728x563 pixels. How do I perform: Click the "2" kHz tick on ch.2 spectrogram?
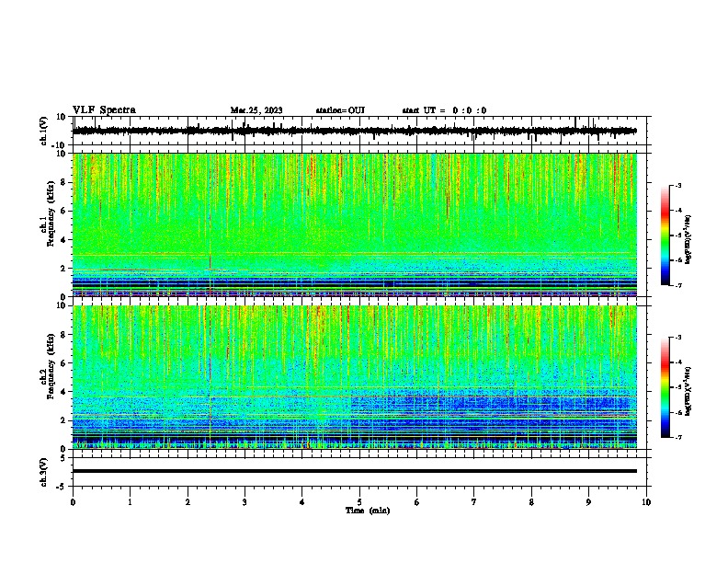65,420
